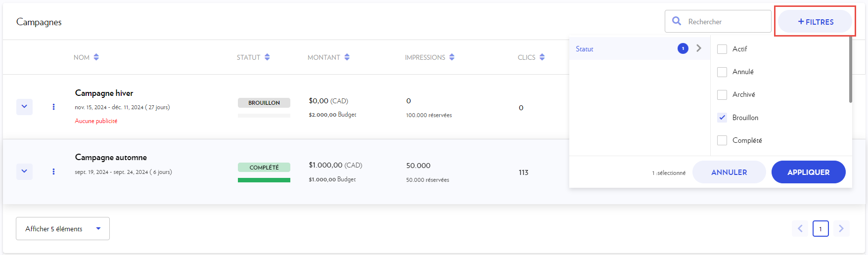Sort by IMPRESSIONS column arrows
The image size is (868, 255).
(452, 57)
